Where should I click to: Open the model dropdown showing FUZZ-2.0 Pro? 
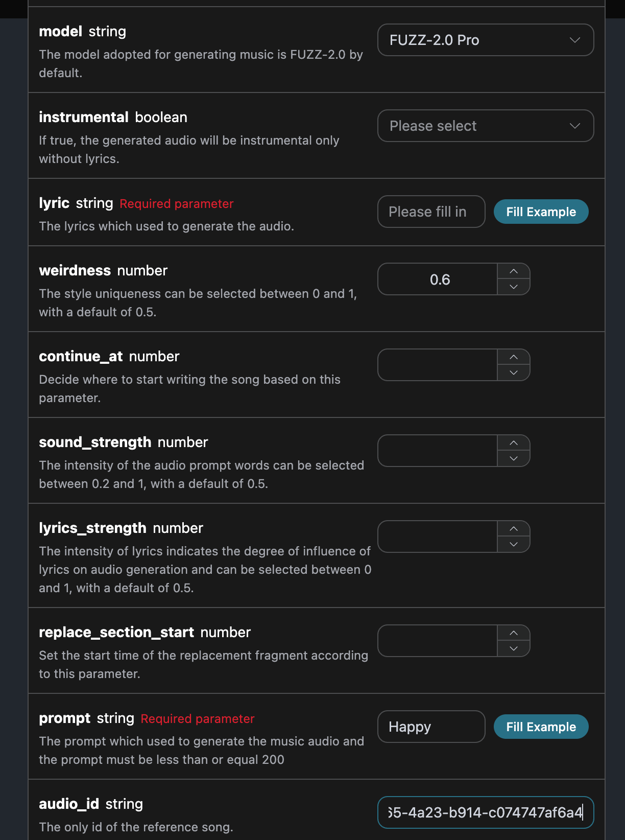485,40
